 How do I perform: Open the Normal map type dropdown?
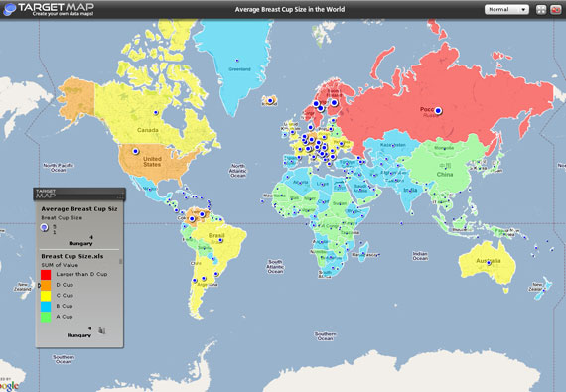coord(506,9)
